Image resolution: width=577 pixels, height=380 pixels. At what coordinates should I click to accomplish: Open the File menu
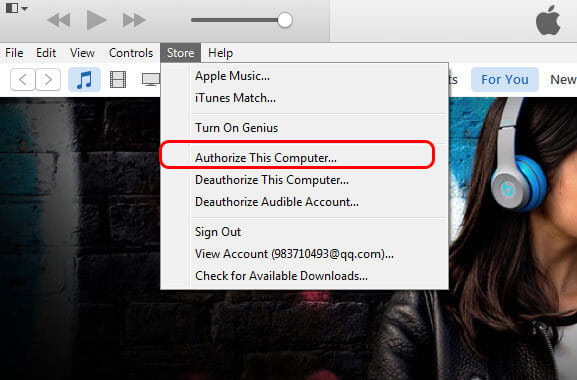tap(14, 53)
